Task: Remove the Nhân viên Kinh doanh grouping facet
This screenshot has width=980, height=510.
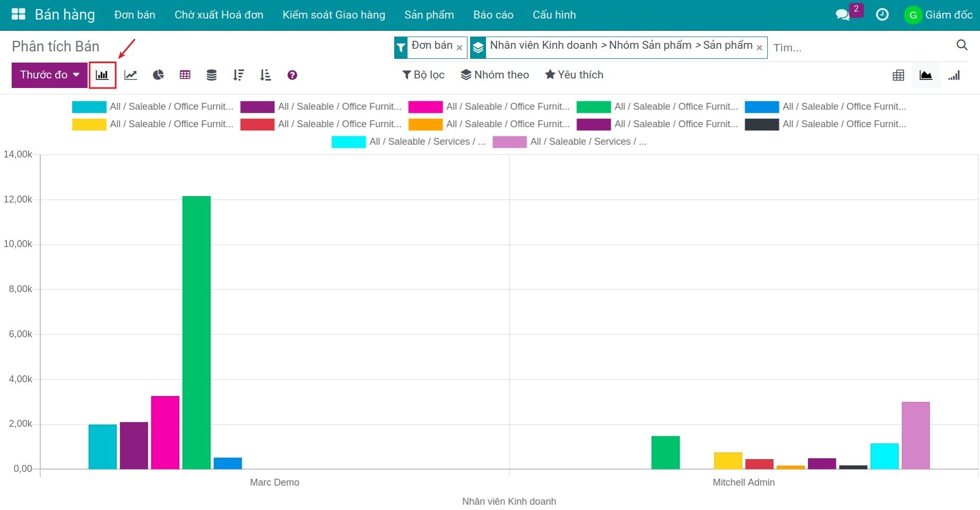Action: point(759,48)
